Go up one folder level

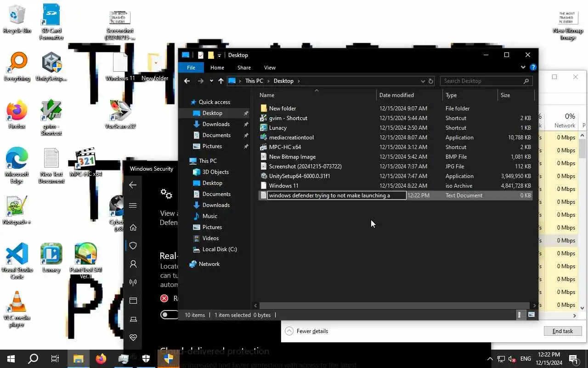(x=221, y=81)
